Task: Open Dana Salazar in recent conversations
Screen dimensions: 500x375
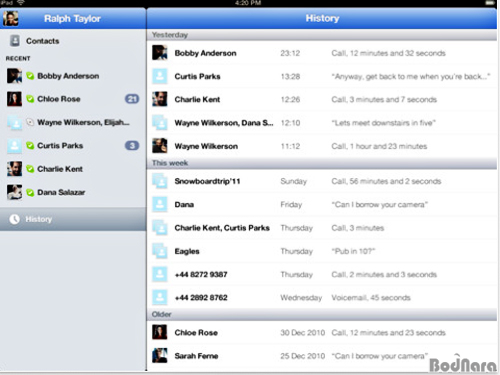Action: 73,192
